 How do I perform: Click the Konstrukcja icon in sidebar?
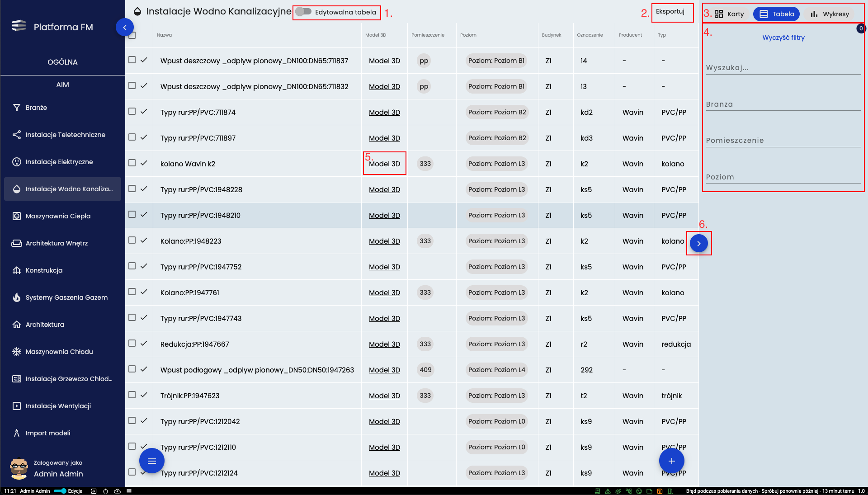[17, 270]
